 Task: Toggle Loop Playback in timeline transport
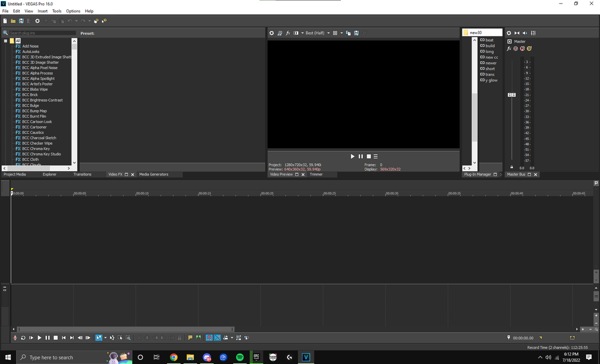point(23,338)
